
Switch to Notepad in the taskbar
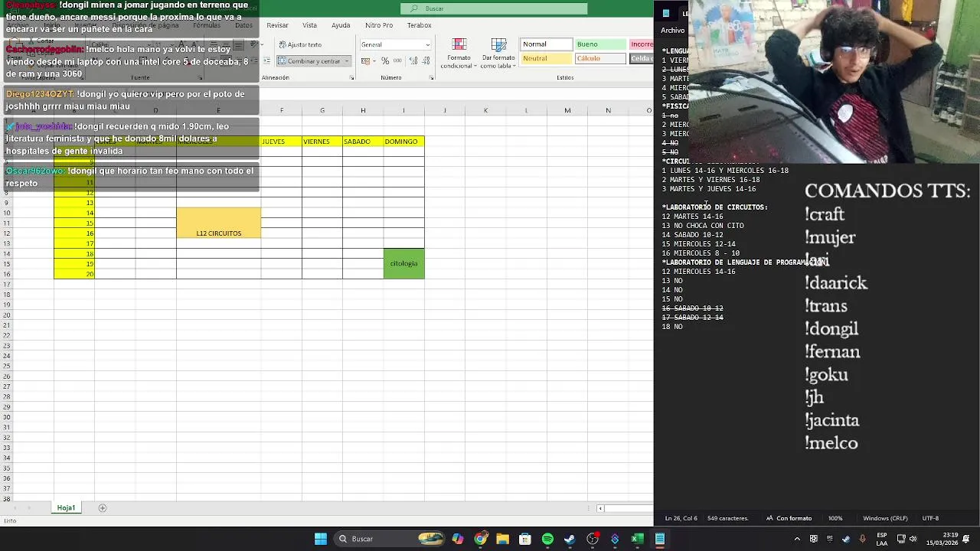(659, 539)
